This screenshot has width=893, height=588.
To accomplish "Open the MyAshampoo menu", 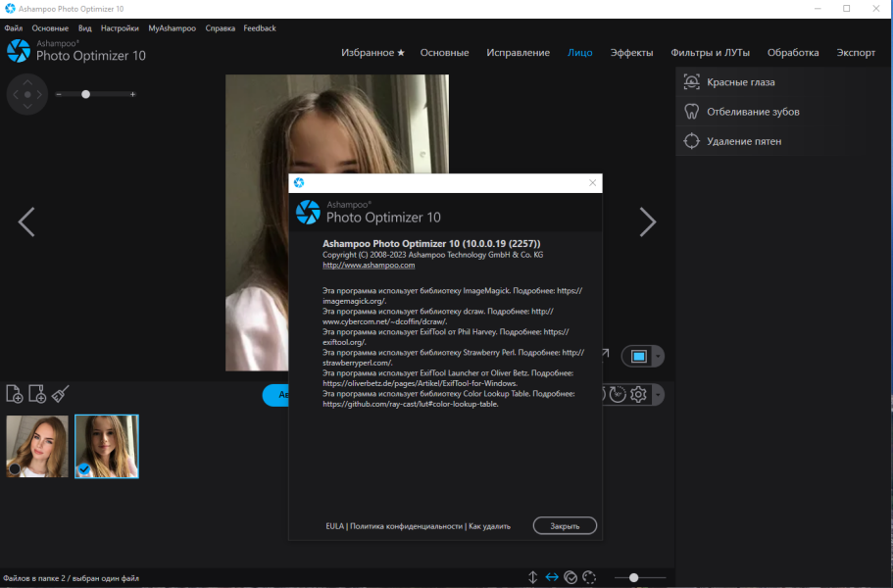I will click(x=172, y=27).
